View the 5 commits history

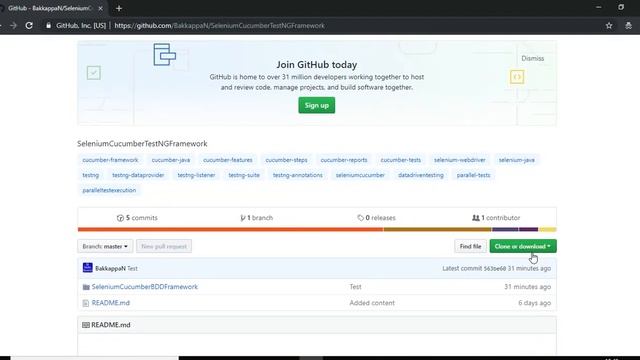pyautogui.click(x=137, y=218)
